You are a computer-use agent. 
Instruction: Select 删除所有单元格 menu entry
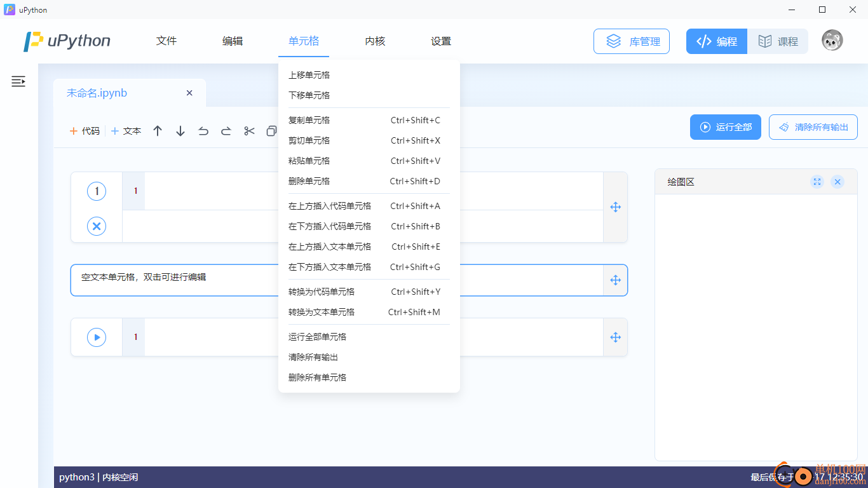(369, 377)
